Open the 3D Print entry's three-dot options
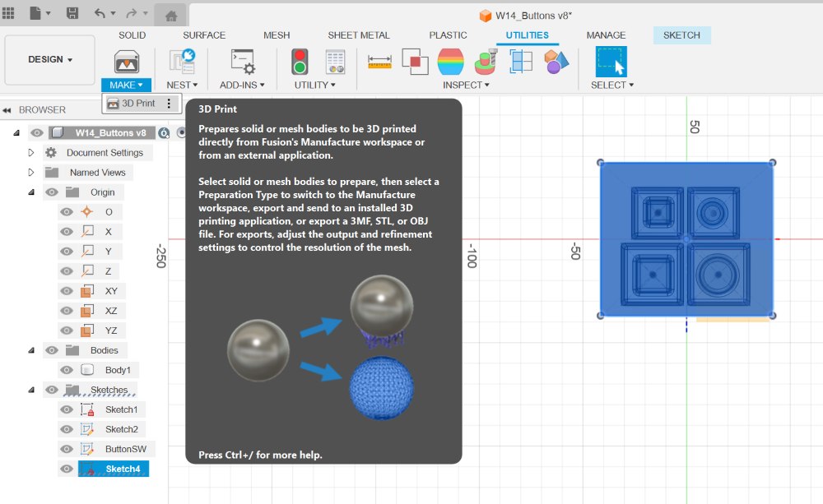Image resolution: width=823 pixels, height=504 pixels. point(169,104)
